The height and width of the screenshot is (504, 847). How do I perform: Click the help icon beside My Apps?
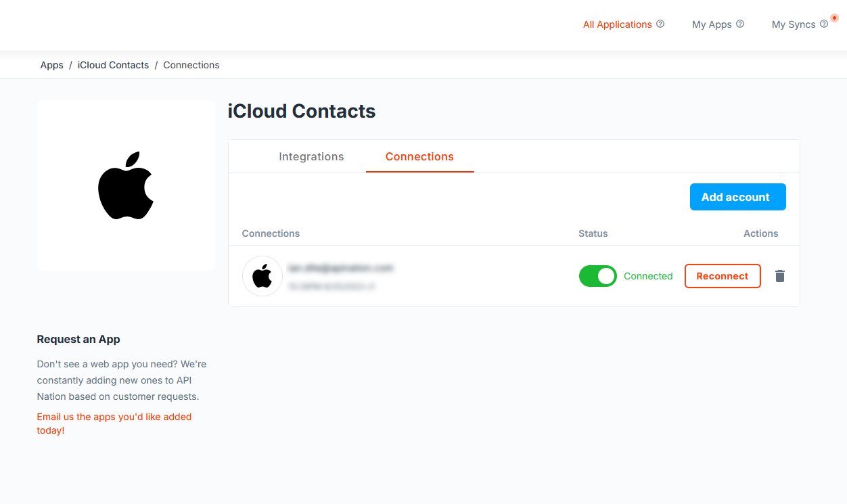tap(740, 24)
